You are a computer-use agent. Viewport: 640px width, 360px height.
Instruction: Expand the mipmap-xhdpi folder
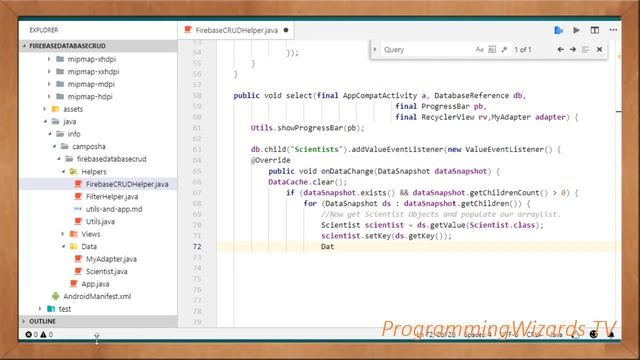tap(49, 59)
